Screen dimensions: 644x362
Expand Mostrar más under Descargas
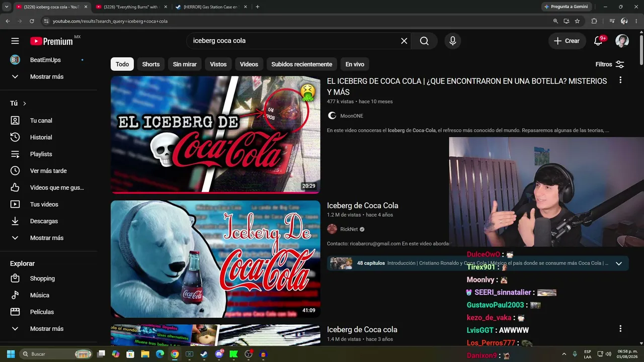pos(48,238)
